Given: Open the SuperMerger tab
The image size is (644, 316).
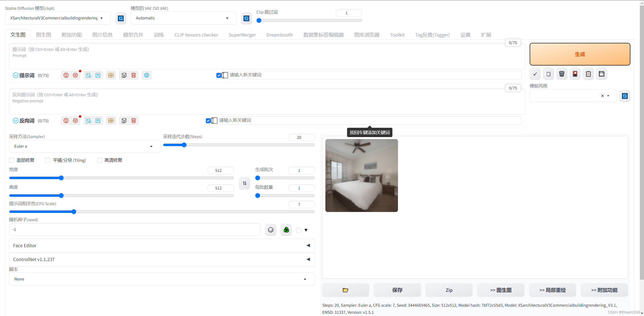Looking at the screenshot, I should coord(242,35).
